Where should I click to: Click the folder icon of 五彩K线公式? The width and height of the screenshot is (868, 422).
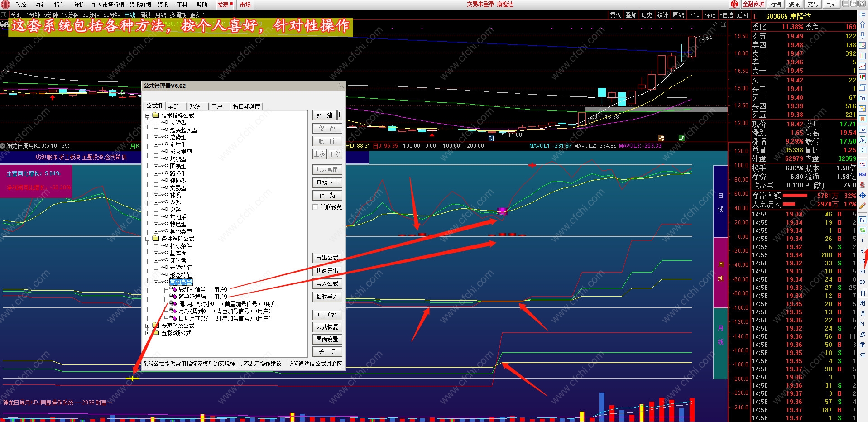[x=156, y=333]
